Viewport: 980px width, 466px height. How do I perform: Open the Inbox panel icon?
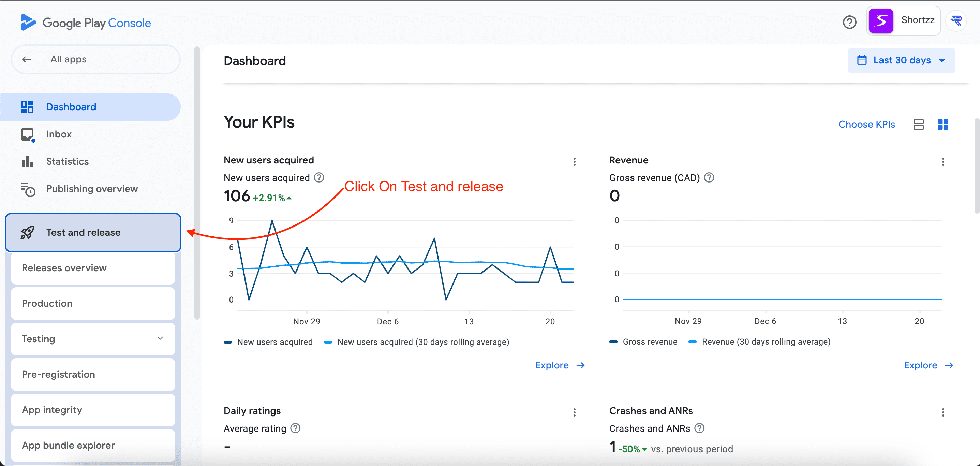27,134
